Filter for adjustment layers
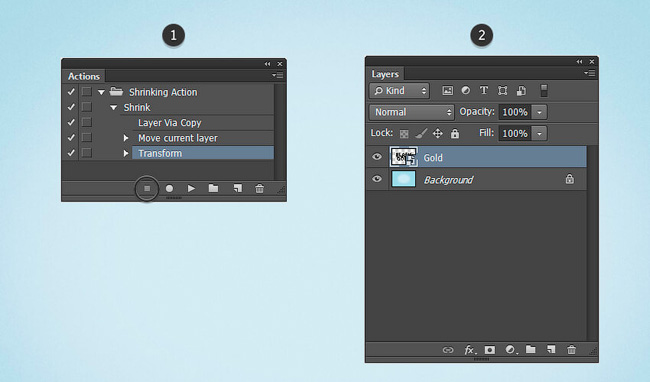650x382 pixels. [x=466, y=90]
